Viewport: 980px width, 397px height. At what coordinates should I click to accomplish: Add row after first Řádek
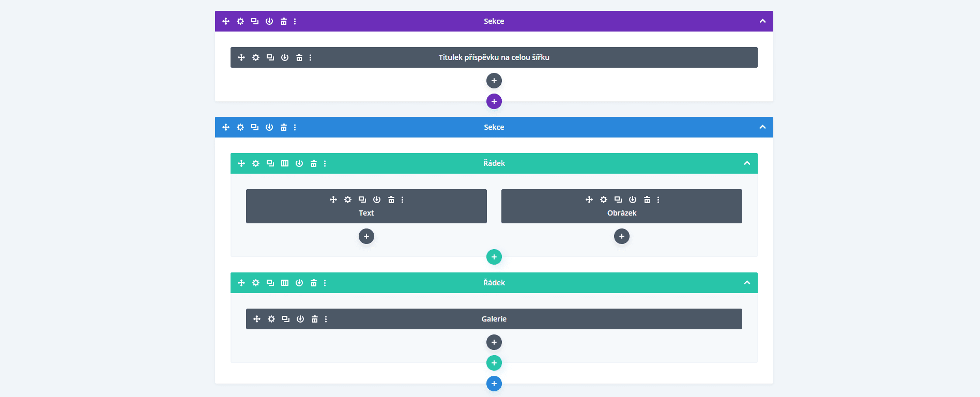point(494,257)
